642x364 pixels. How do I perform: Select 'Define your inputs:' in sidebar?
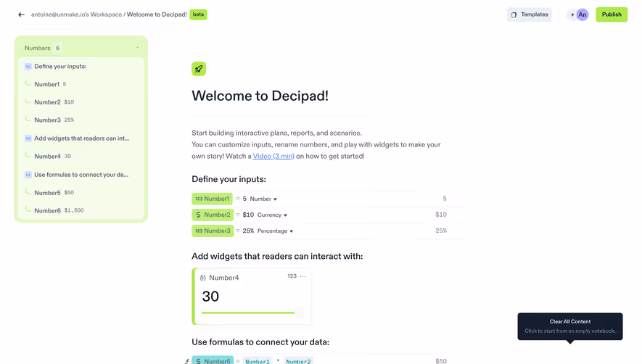[x=60, y=66]
